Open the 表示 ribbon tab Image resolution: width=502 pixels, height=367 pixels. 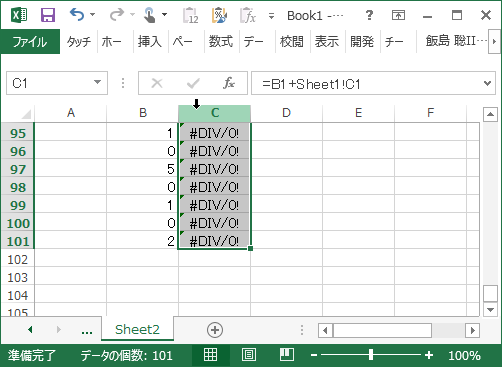click(327, 42)
